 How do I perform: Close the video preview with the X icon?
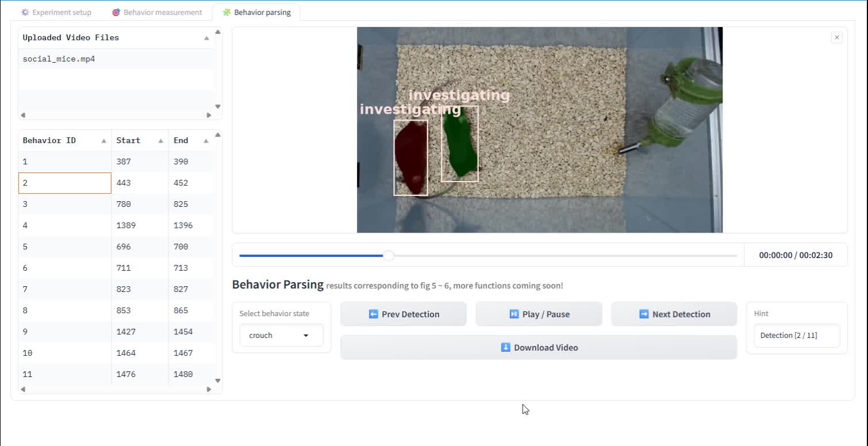(836, 37)
